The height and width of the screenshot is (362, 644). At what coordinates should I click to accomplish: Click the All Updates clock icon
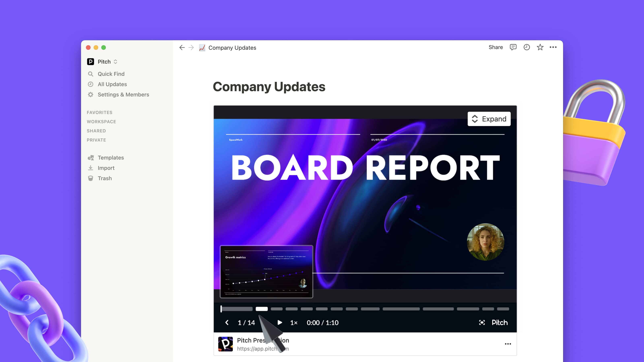click(91, 84)
